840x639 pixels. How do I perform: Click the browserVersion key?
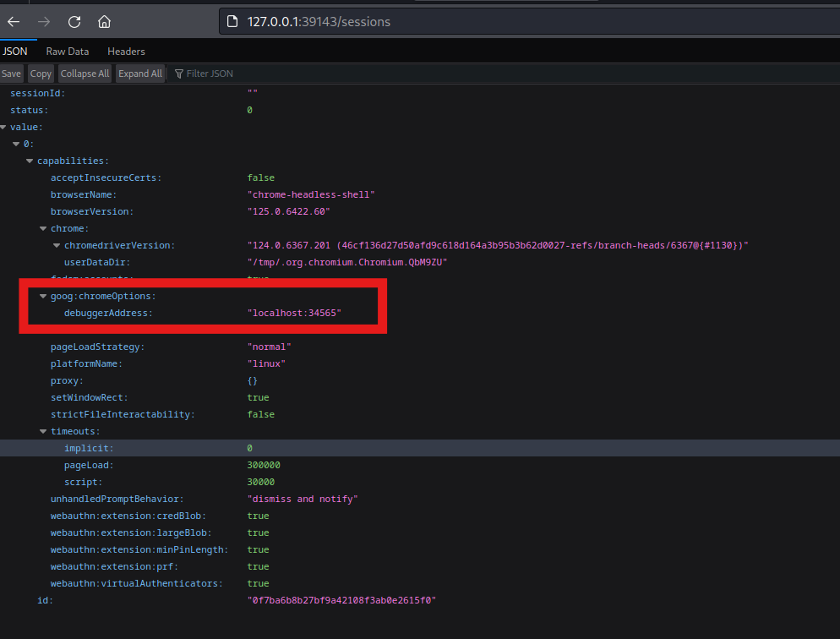tap(92, 211)
